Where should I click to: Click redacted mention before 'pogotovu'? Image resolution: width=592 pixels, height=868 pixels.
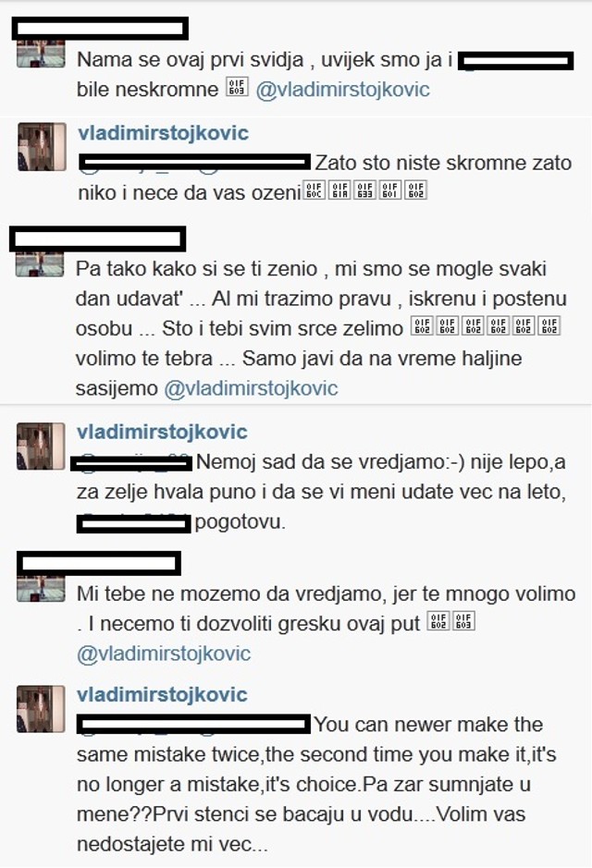[133, 523]
